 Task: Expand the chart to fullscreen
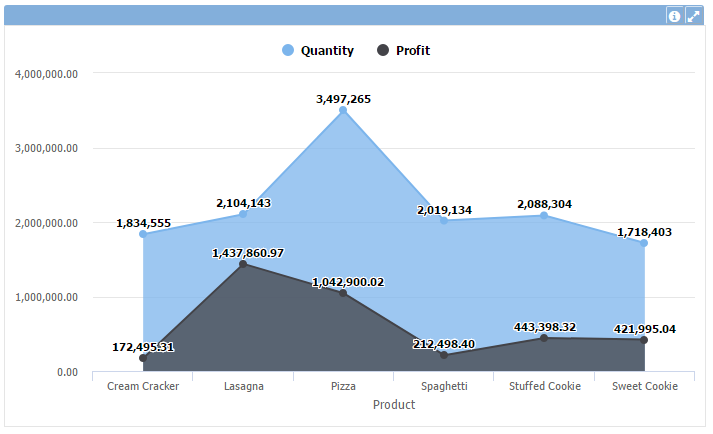tap(693, 16)
